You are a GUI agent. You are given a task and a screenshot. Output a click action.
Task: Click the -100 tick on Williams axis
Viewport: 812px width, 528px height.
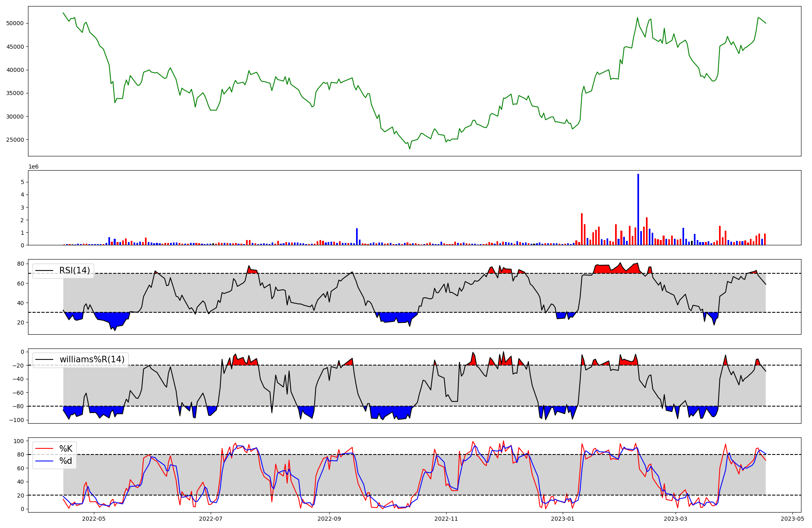pos(16,420)
